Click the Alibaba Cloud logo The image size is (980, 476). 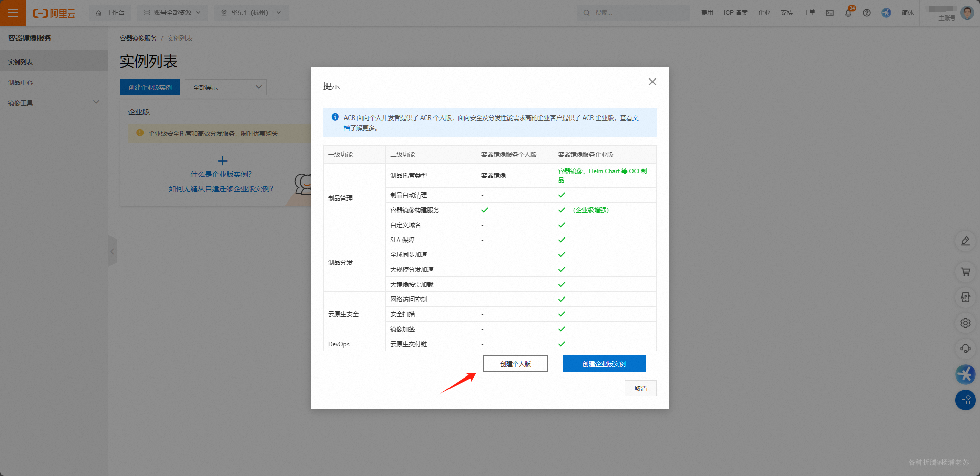click(x=54, y=13)
